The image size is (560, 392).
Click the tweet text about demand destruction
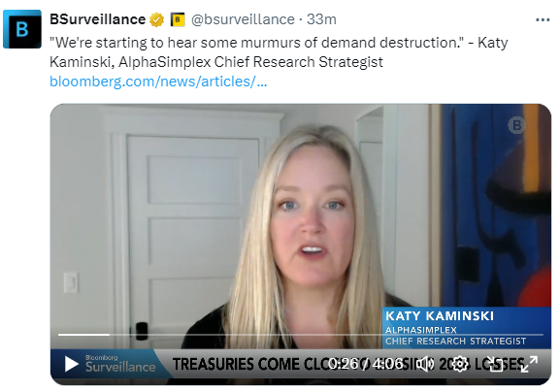click(x=279, y=52)
